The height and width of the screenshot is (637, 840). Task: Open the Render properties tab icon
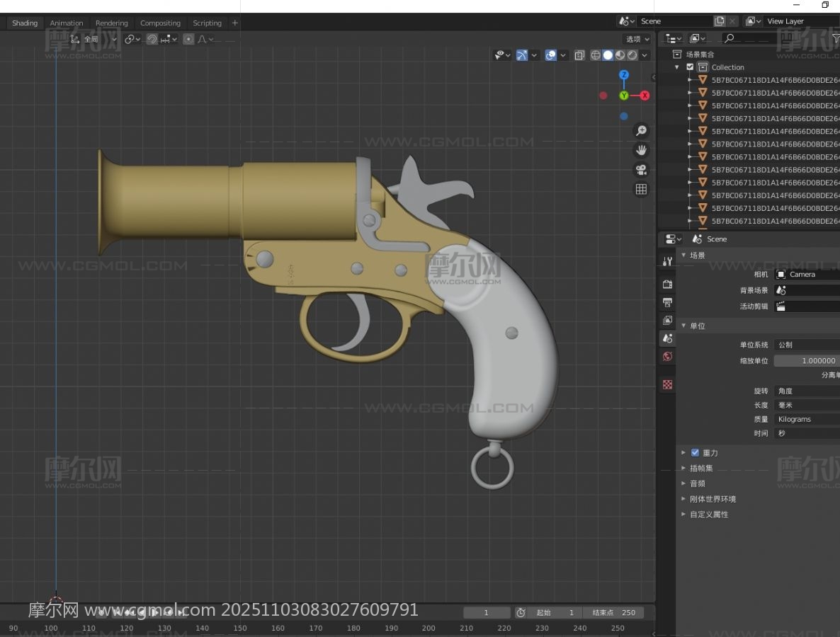(667, 284)
